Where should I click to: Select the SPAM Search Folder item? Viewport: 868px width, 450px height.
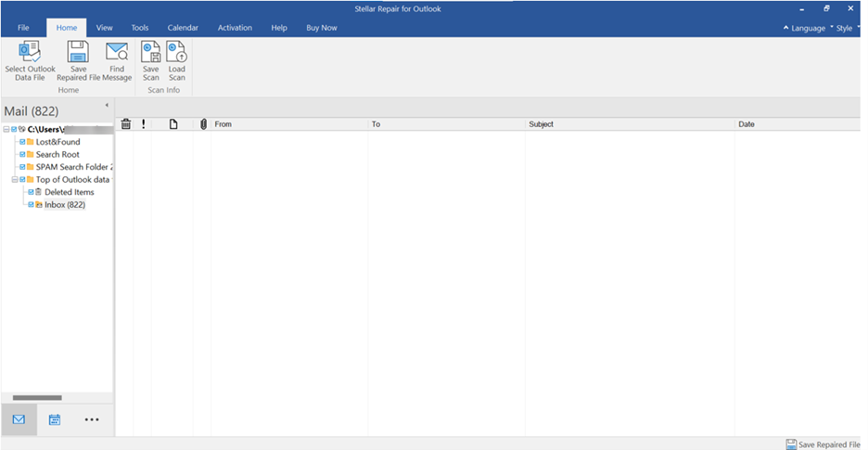click(74, 167)
